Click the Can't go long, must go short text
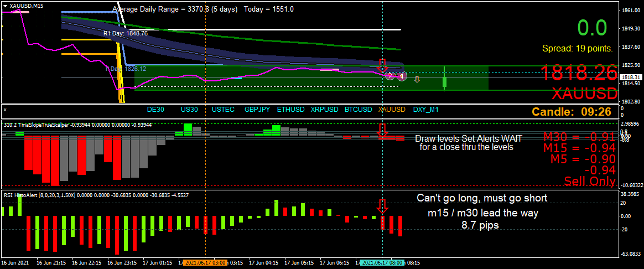644x269 pixels. click(482, 198)
